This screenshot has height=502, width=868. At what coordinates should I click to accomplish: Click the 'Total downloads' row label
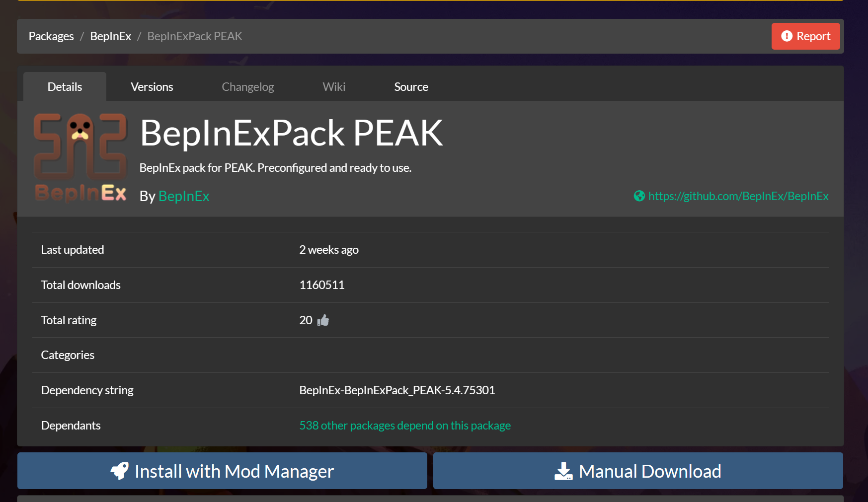[80, 285]
